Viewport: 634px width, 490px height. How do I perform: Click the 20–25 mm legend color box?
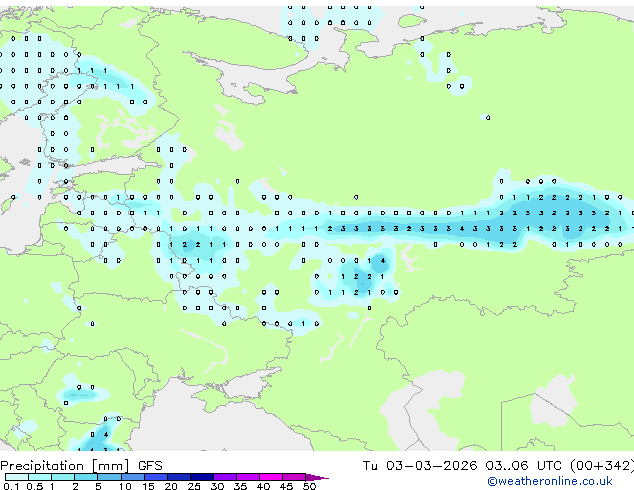178,477
